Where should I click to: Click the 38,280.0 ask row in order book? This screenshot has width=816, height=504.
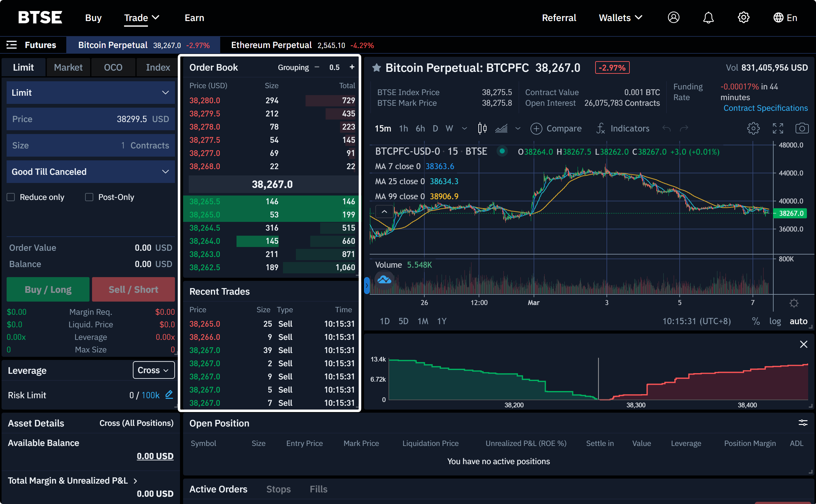click(272, 100)
